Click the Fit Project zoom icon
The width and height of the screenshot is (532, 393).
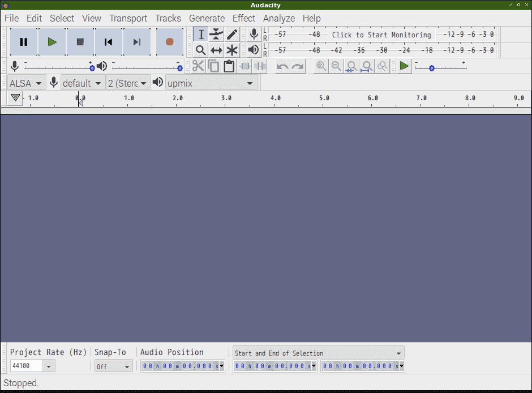pos(367,66)
